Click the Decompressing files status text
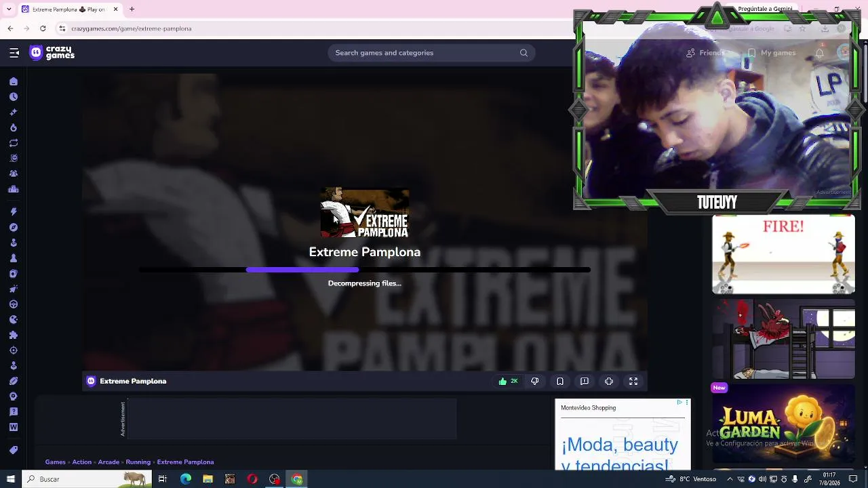The height and width of the screenshot is (488, 868). pos(365,283)
